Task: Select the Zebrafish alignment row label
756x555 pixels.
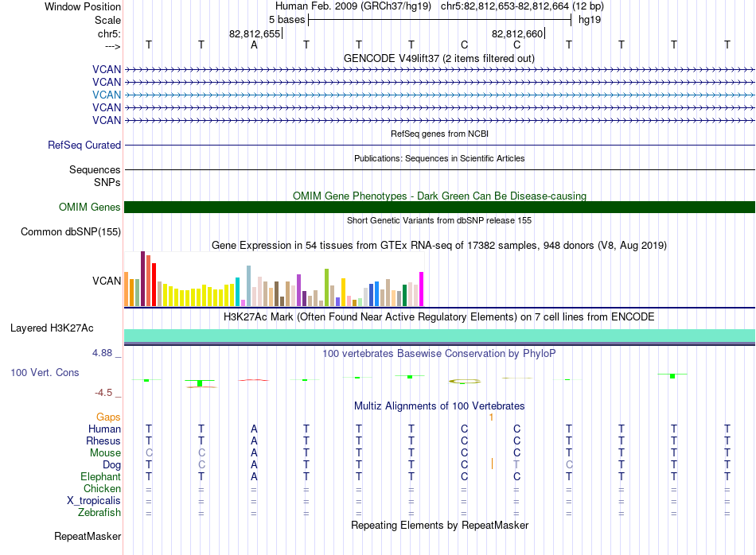Action: tap(99, 513)
